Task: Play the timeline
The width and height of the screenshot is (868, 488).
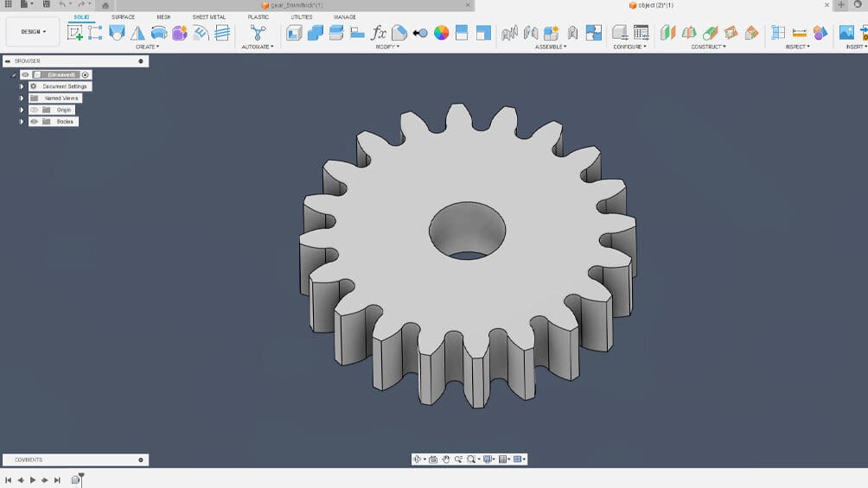Action: 33,480
